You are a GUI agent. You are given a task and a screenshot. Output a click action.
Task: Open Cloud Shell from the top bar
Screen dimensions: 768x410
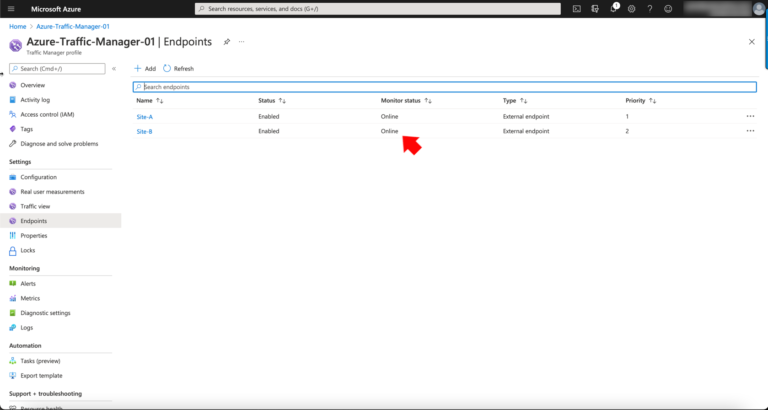(x=577, y=9)
